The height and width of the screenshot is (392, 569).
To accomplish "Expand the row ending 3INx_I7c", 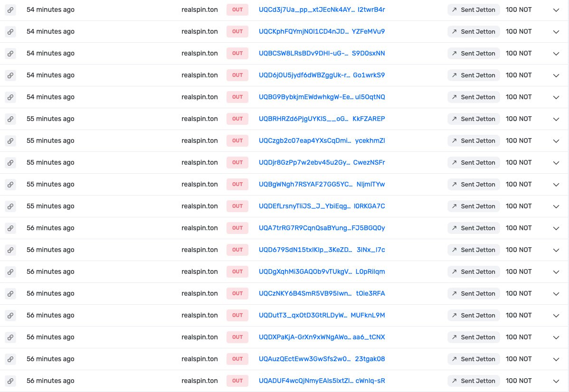I will [x=556, y=250].
